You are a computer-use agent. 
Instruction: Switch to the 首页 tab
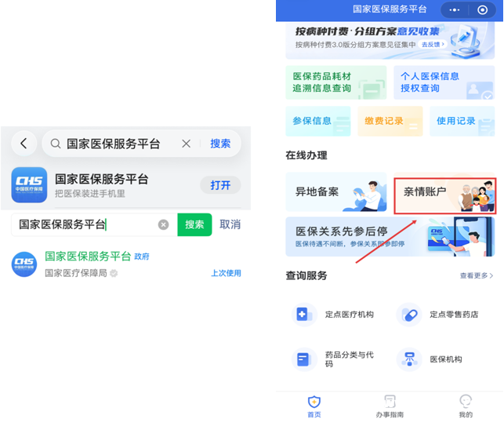click(x=314, y=407)
